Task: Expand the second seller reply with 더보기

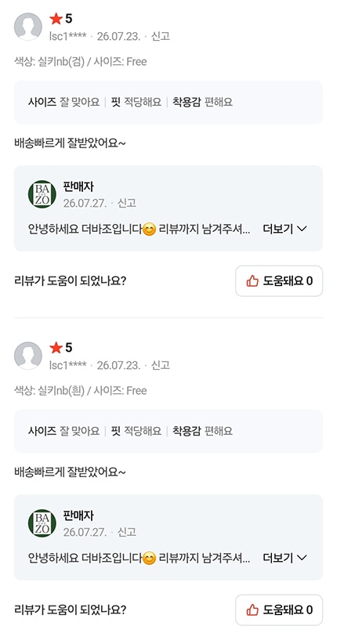Action: coord(284,558)
